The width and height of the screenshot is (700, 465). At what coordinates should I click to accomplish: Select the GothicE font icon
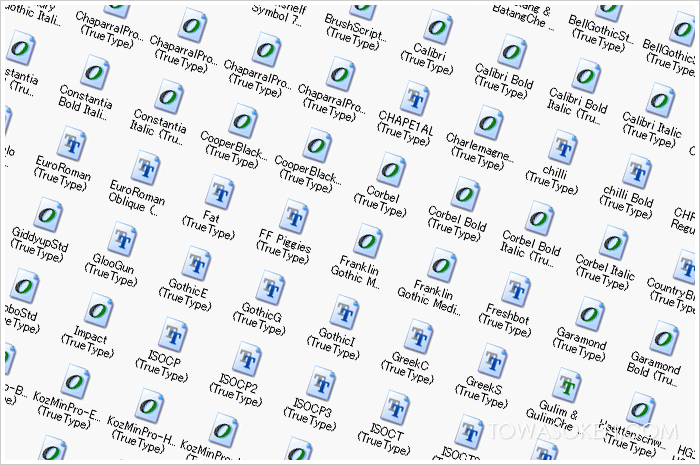pos(196,263)
